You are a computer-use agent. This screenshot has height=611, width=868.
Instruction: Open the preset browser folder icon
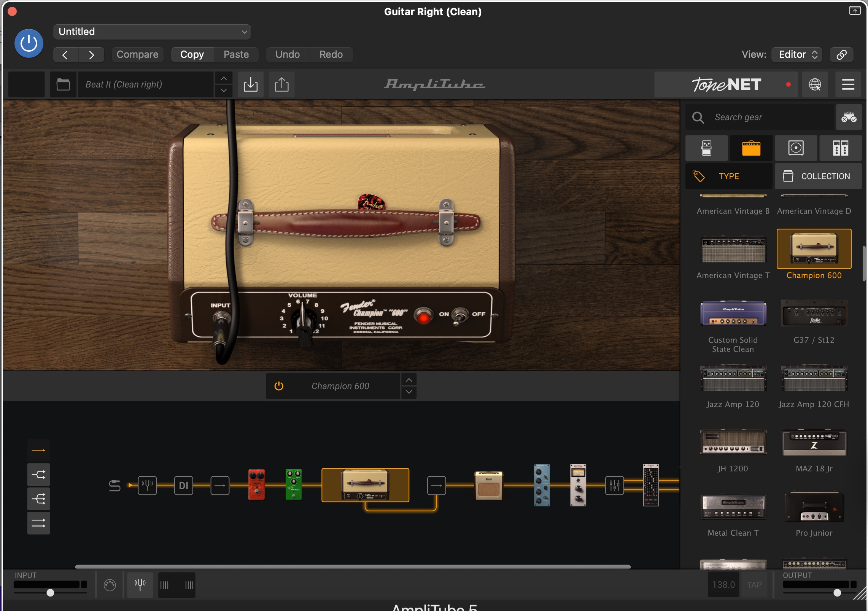pyautogui.click(x=63, y=84)
